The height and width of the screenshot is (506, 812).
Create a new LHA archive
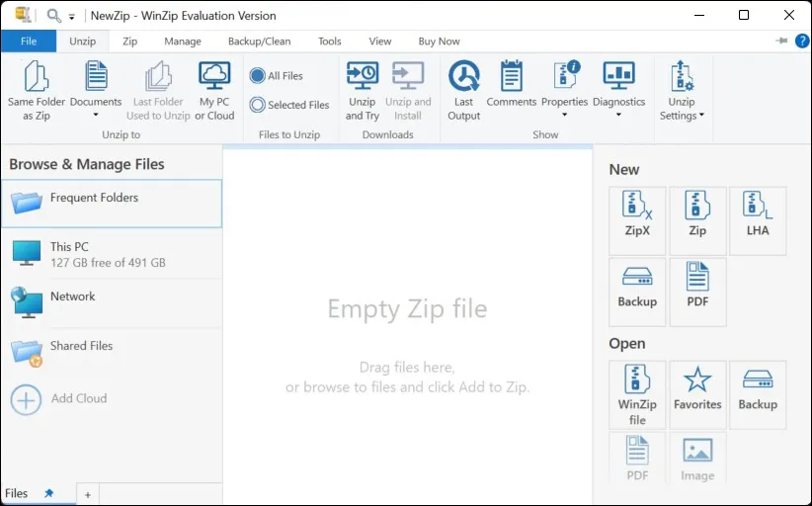pyautogui.click(x=758, y=221)
